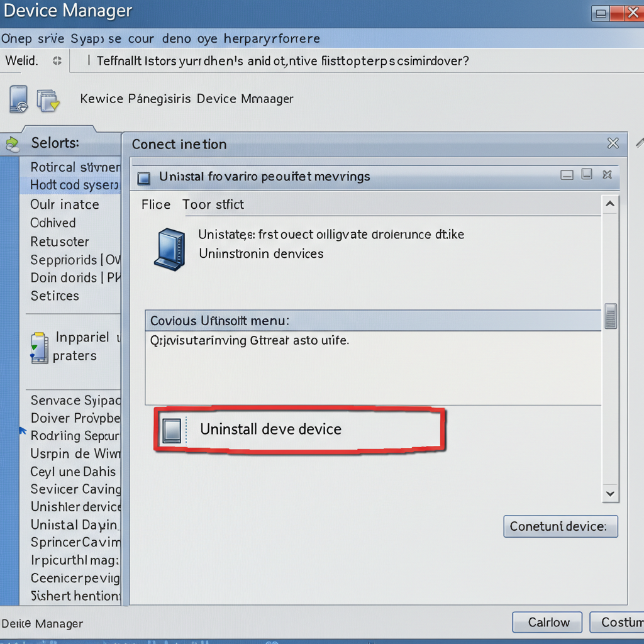
Task: Click Senvace Syipac list entry
Action: tap(75, 400)
